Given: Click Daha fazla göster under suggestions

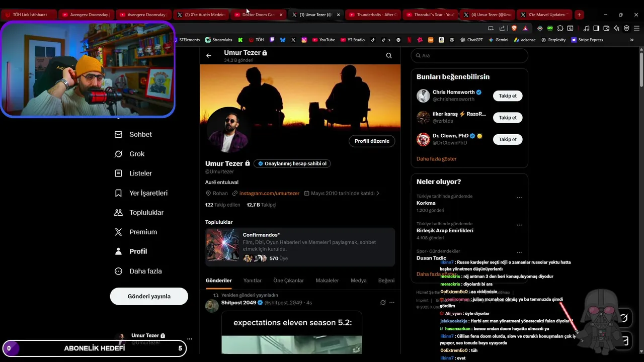Looking at the screenshot, I should click(437, 159).
